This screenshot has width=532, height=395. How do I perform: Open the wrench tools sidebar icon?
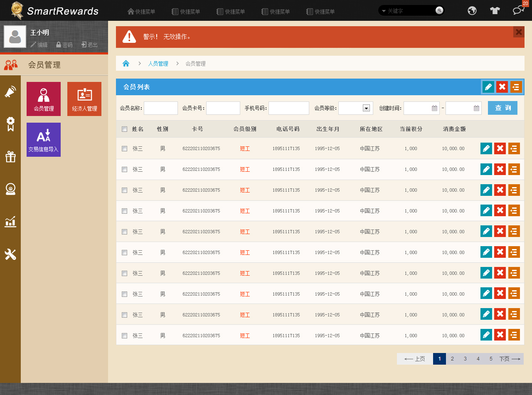point(10,254)
